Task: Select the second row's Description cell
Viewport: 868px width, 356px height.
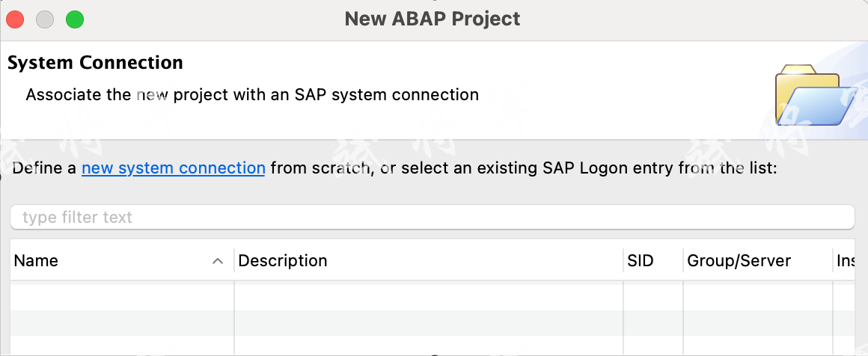Action: pos(428,322)
